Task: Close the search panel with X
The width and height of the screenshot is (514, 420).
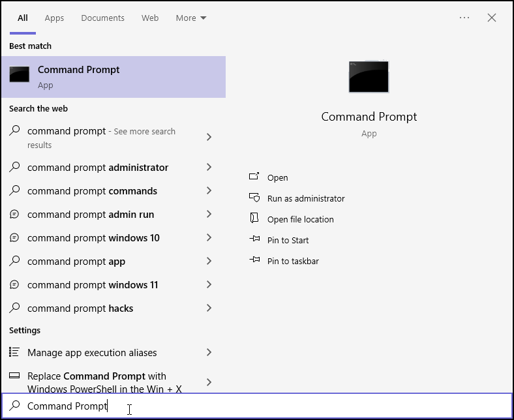Action: (492, 18)
